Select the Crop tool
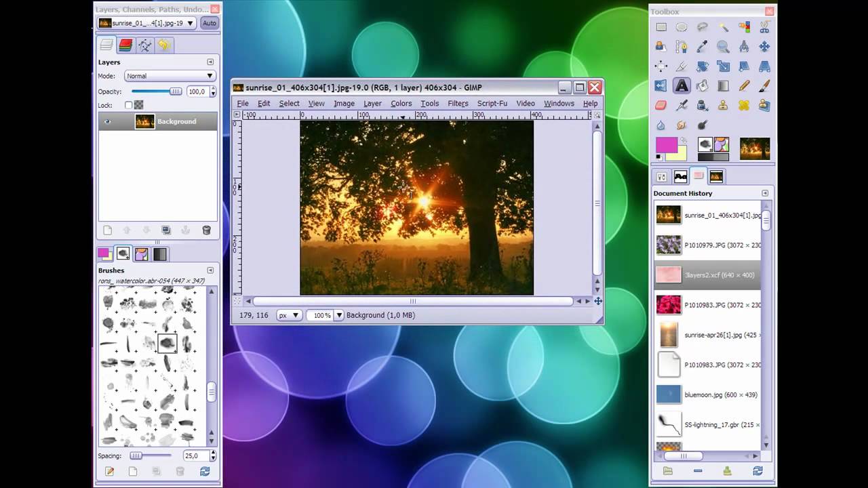This screenshot has width=868, height=488. click(682, 66)
